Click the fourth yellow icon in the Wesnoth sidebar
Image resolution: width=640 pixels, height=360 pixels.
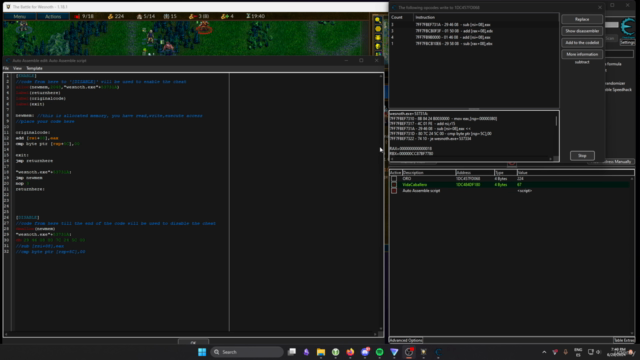click(378, 47)
